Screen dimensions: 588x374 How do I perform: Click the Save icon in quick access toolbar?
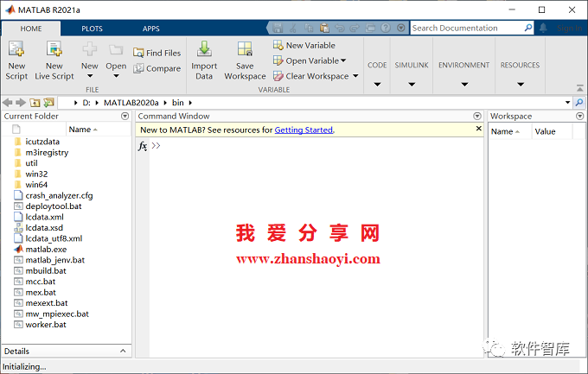278,28
